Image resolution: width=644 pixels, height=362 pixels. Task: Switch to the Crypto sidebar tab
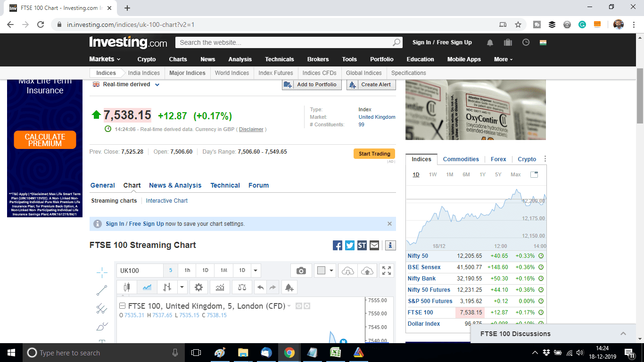tap(527, 159)
